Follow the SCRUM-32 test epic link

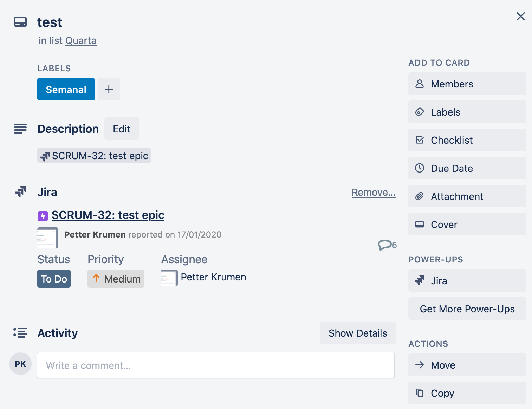click(108, 215)
